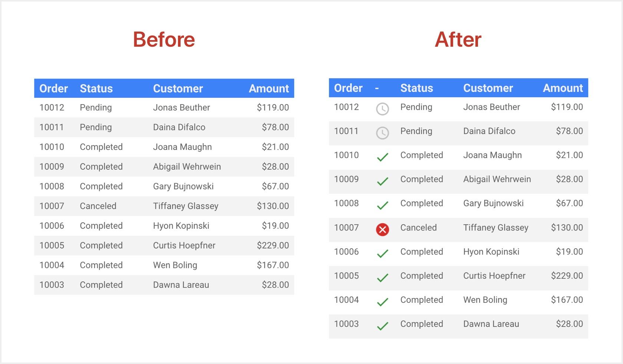
Task: Select Tiffaney Glassey in the Before table
Action: [x=186, y=206]
